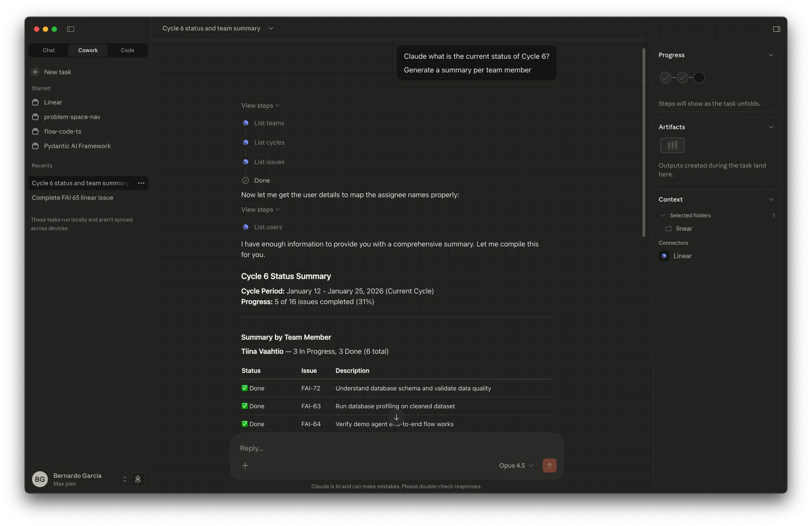The image size is (812, 526).
Task: Click the plus icon beside New task
Action: click(x=35, y=72)
